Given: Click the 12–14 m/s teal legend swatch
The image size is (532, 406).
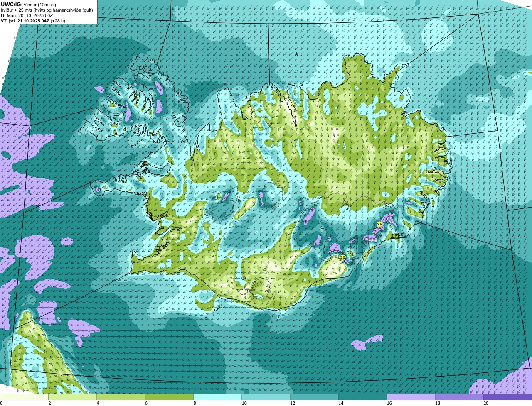Looking at the screenshot, I should [314, 397].
